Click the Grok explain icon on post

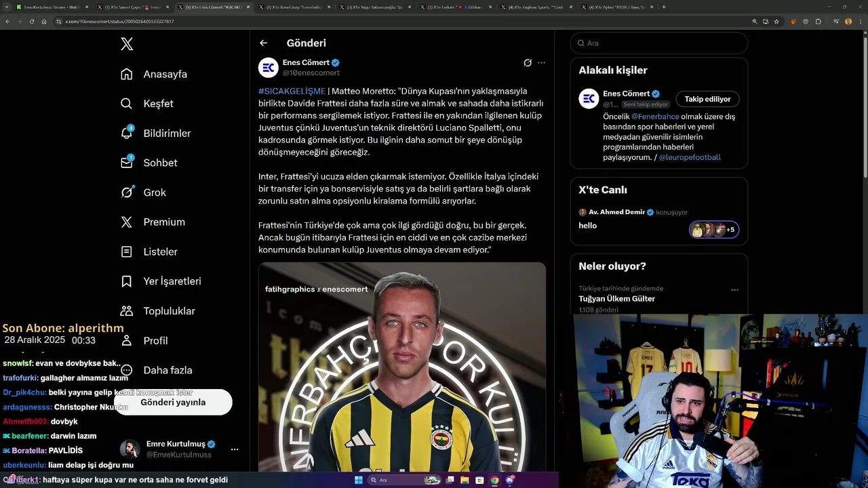click(528, 62)
